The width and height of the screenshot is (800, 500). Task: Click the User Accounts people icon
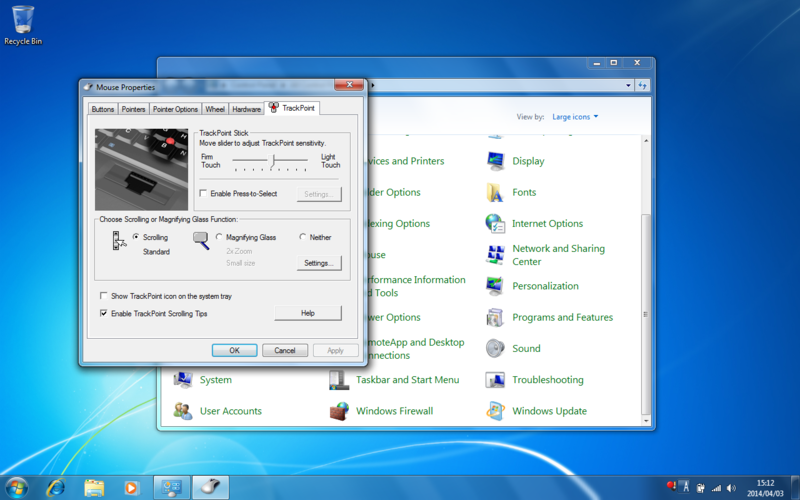(x=183, y=411)
